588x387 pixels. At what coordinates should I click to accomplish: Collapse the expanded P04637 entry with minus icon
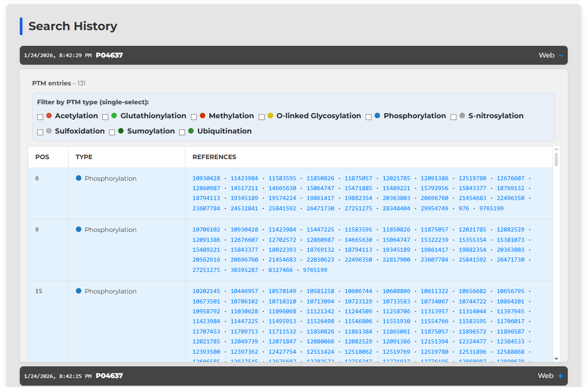pyautogui.click(x=561, y=55)
